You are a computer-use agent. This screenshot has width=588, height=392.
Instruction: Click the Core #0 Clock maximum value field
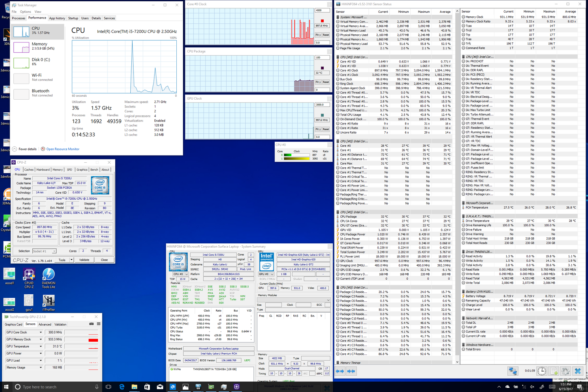tap(322, 10)
